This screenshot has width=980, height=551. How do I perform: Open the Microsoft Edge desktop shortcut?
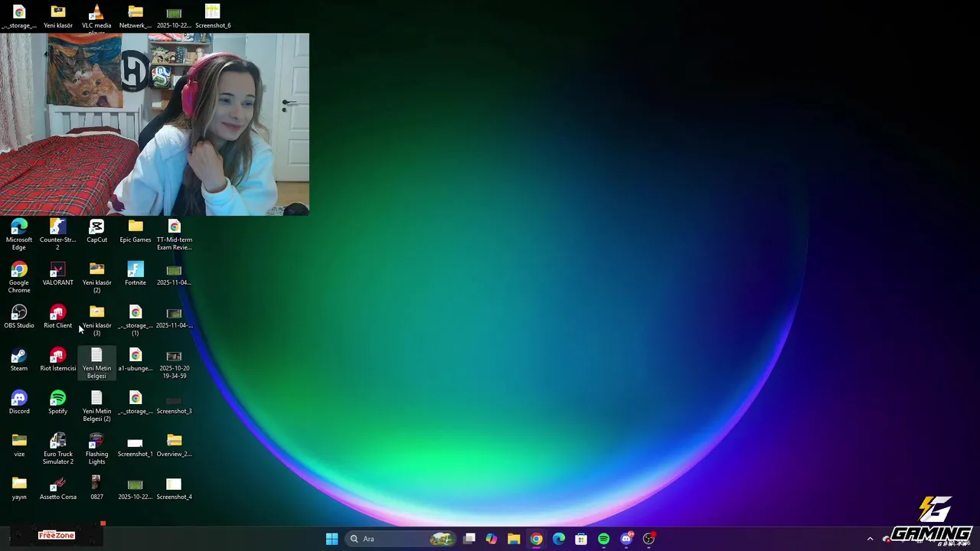19,234
